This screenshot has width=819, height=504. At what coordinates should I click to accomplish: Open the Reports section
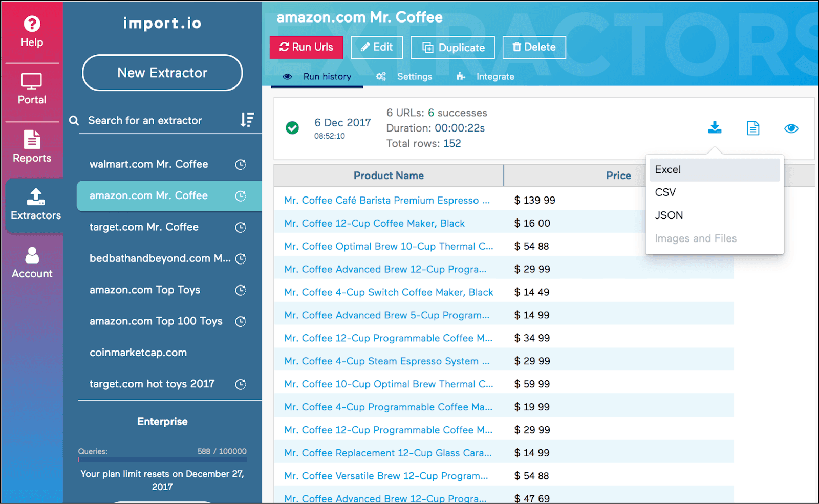(32, 147)
